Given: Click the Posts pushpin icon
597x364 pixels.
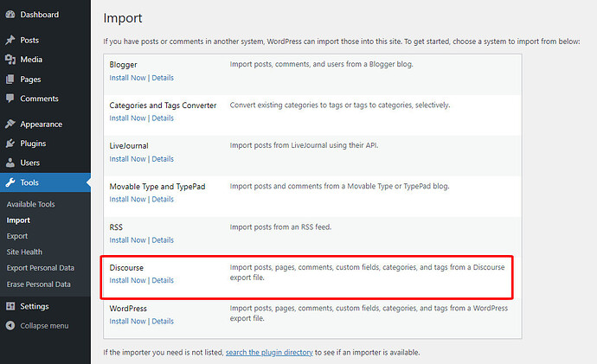Looking at the screenshot, I should pos(10,40).
